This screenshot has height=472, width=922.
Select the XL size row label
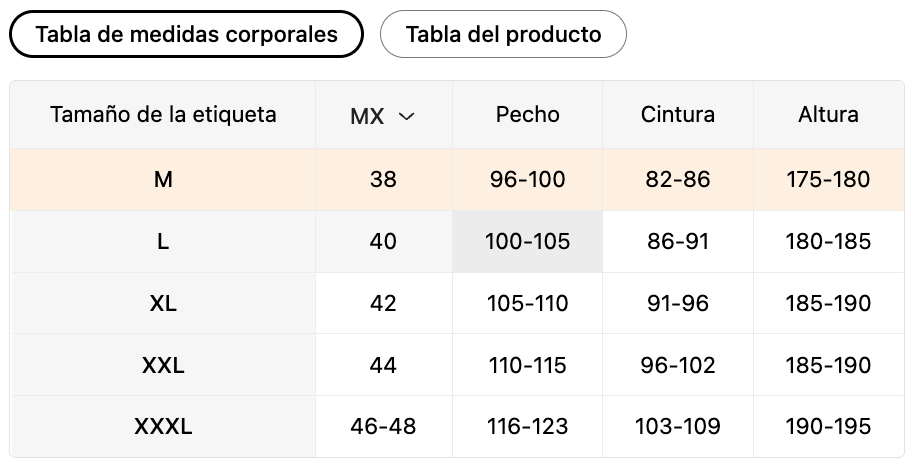coord(163,303)
